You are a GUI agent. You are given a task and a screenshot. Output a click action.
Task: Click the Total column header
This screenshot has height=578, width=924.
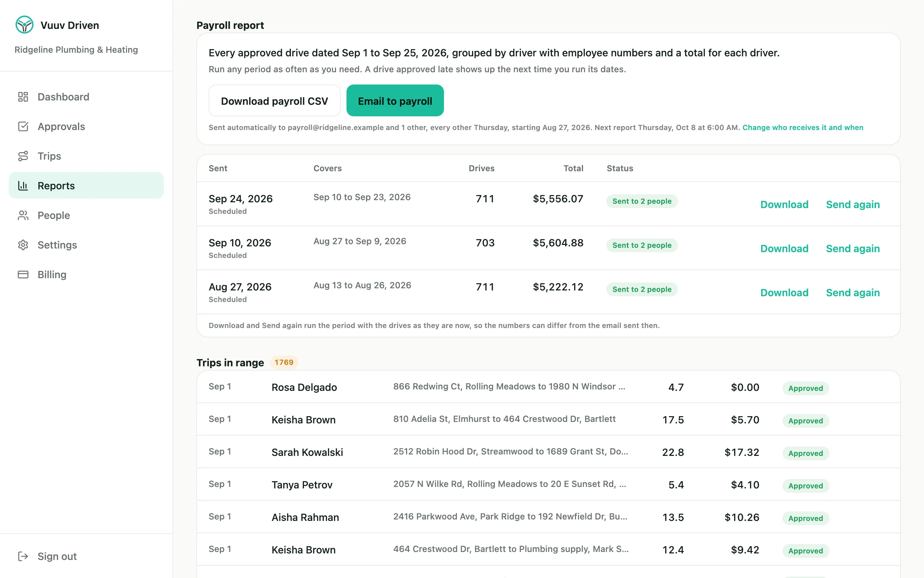pyautogui.click(x=573, y=168)
